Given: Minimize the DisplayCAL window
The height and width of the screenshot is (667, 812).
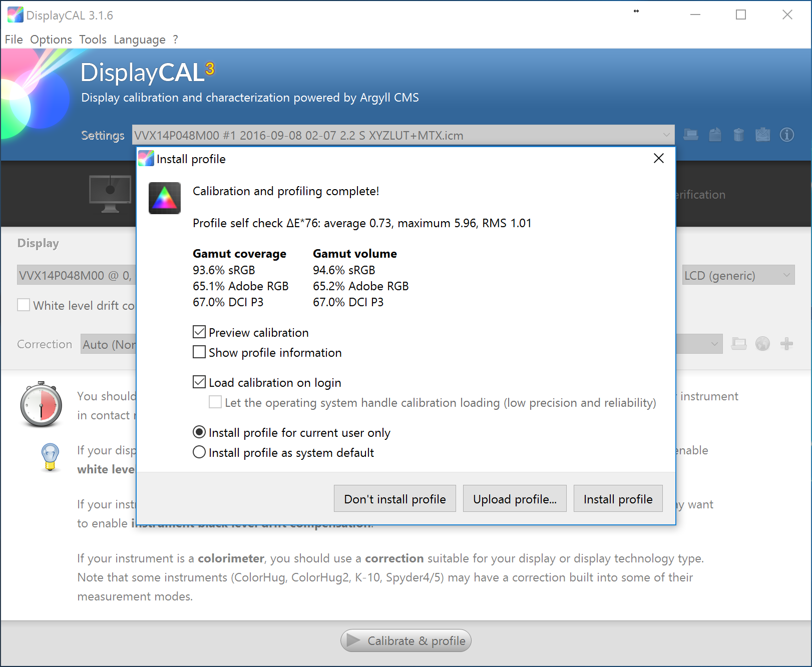Looking at the screenshot, I should 695,15.
